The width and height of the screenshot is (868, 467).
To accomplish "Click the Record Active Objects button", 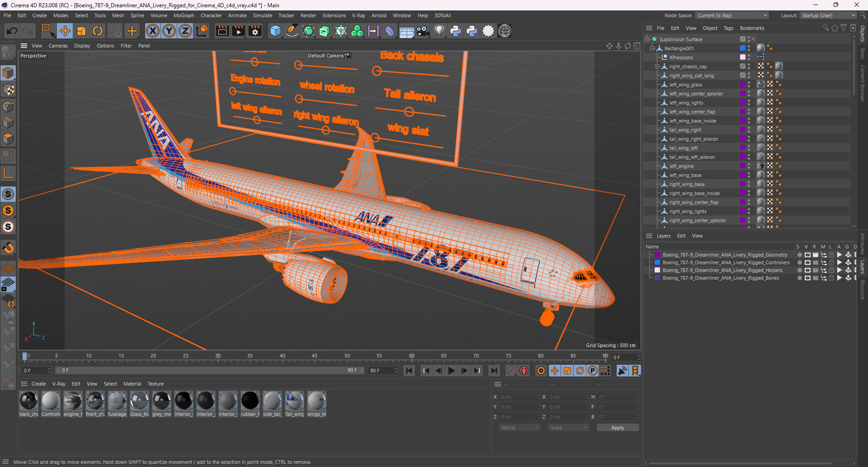I will (x=511, y=371).
